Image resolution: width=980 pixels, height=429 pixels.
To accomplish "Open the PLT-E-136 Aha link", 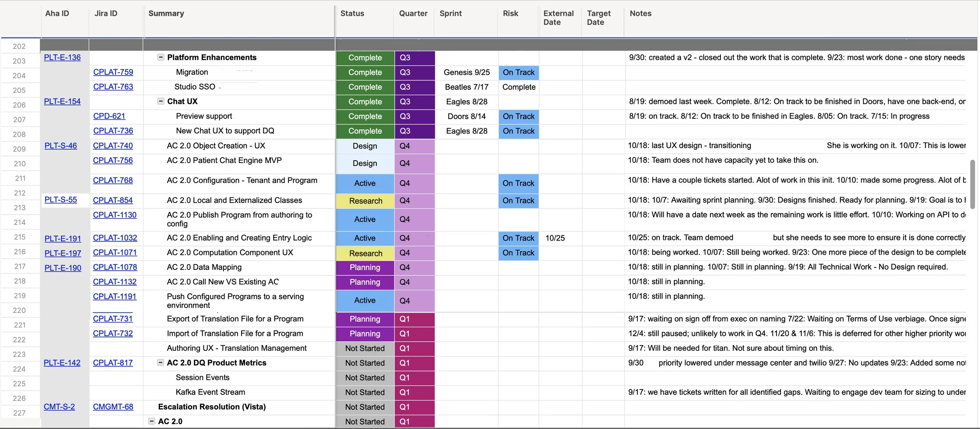I will pyautogui.click(x=62, y=58).
